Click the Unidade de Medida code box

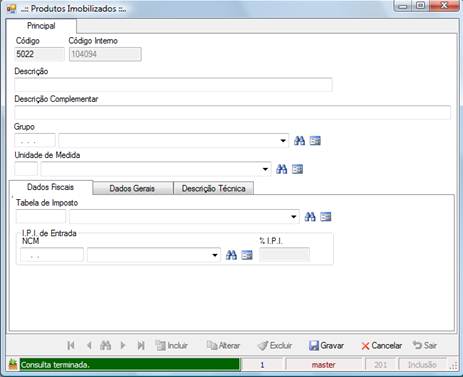pos(26,169)
